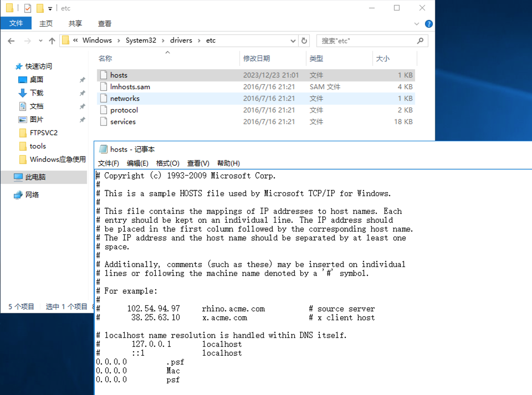Viewport: 532px width, 395px height.
Task: Open Notepad 格式(O) menu
Action: (168, 163)
